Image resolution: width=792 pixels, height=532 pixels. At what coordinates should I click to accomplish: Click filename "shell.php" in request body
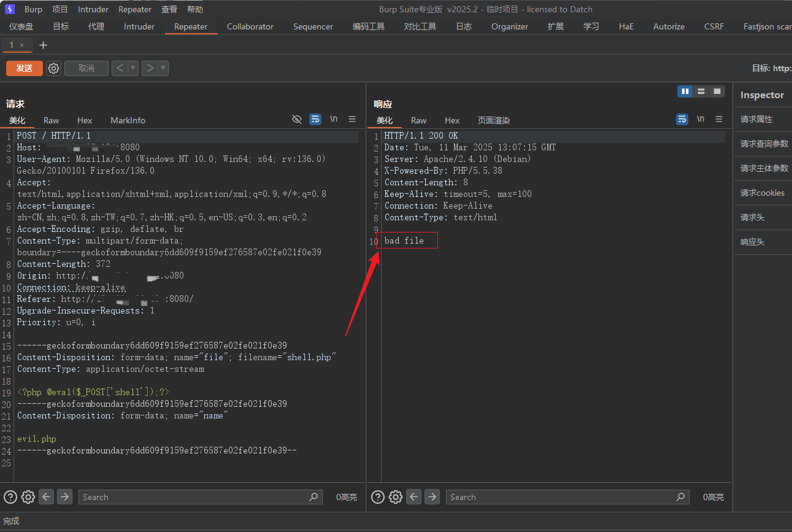[309, 357]
